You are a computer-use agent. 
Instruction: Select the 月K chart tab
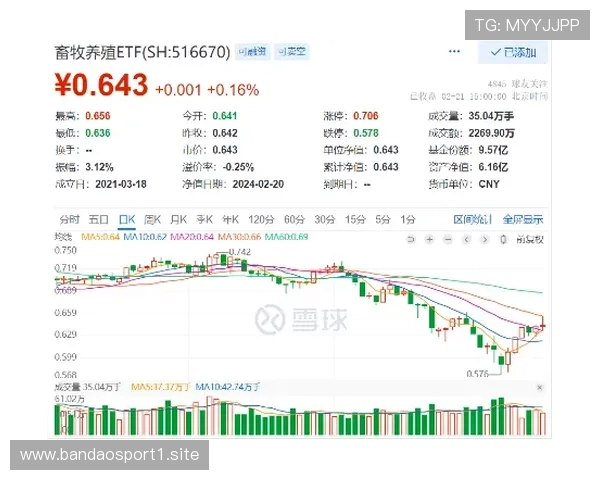(178, 220)
